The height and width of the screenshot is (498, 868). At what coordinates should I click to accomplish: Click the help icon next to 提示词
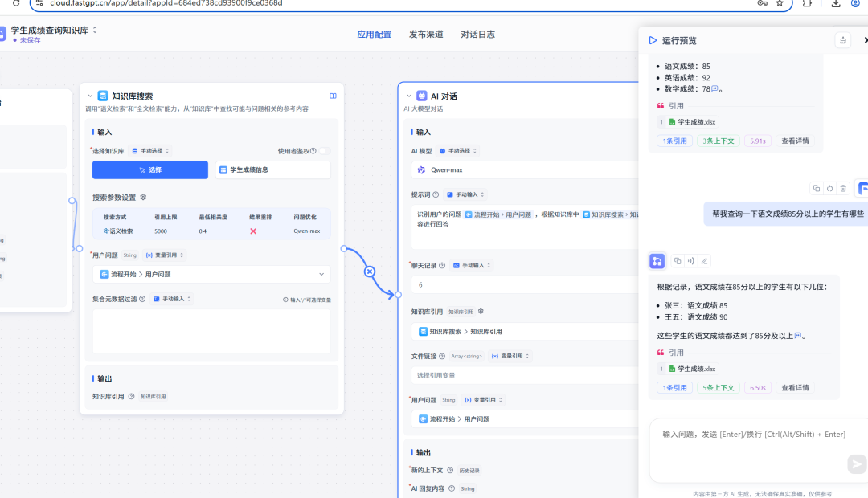tap(436, 194)
